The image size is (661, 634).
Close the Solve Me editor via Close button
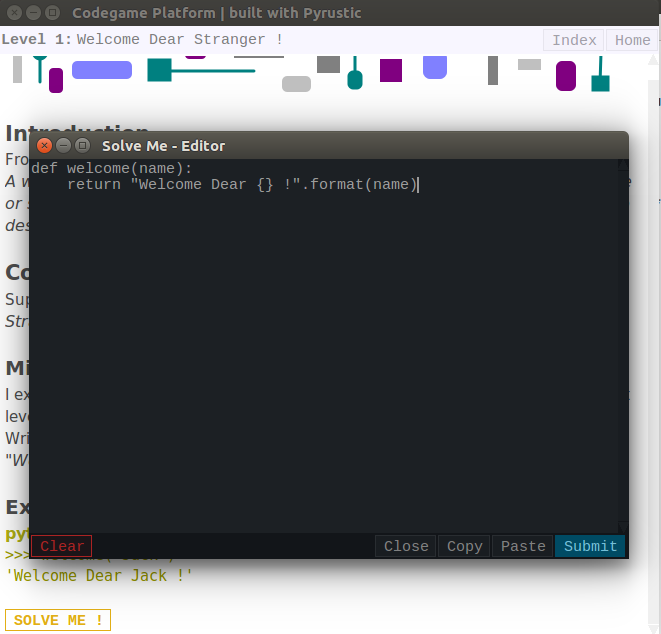click(x=406, y=546)
